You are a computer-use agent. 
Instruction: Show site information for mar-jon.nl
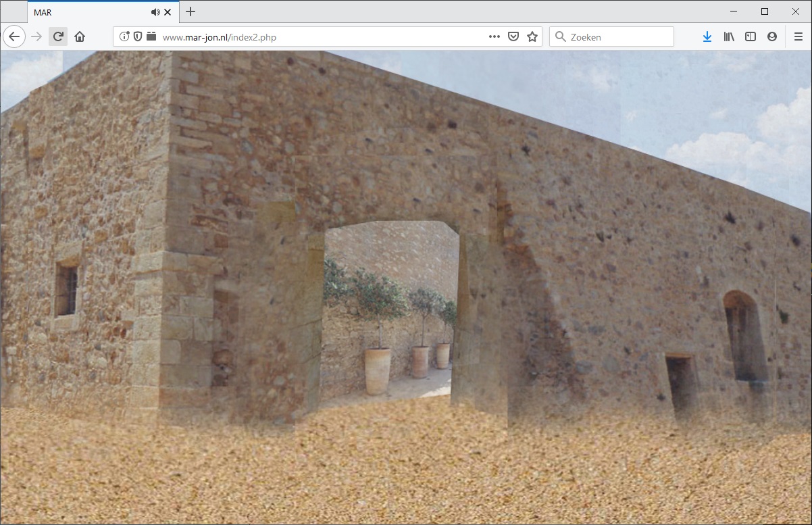pos(124,36)
